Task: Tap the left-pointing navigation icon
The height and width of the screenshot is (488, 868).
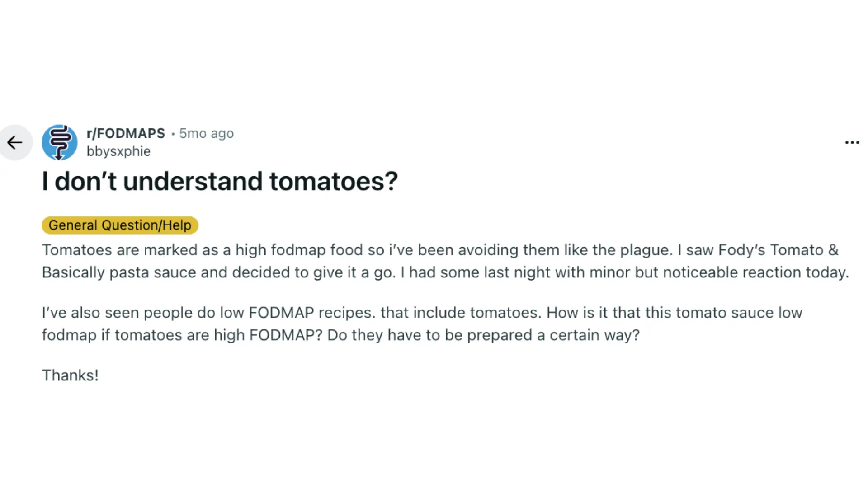Action: pos(15,142)
